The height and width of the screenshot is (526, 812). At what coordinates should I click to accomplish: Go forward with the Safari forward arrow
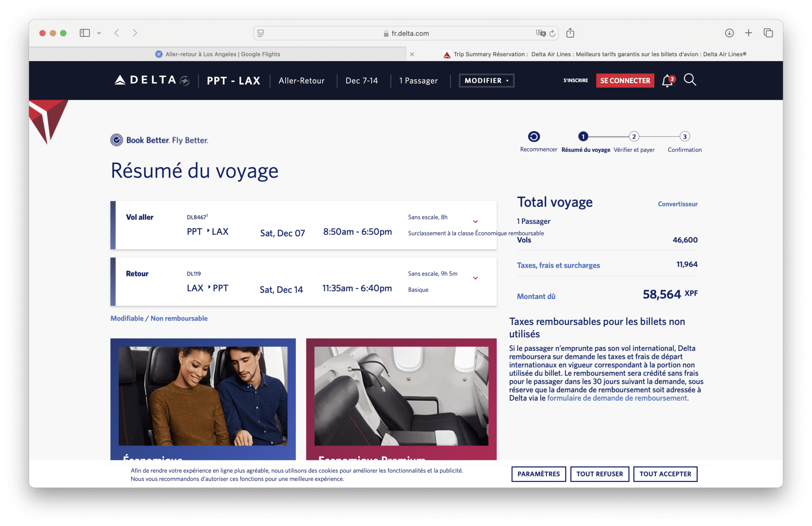(x=135, y=33)
